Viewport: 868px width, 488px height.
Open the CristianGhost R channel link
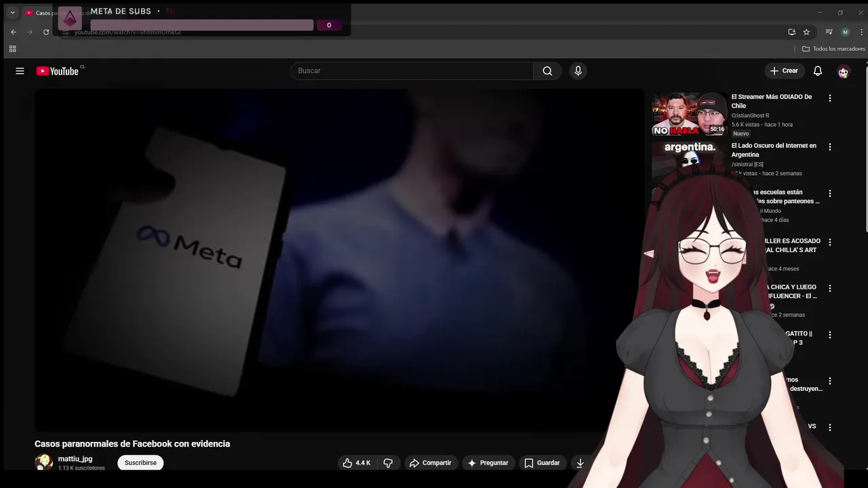(x=750, y=116)
